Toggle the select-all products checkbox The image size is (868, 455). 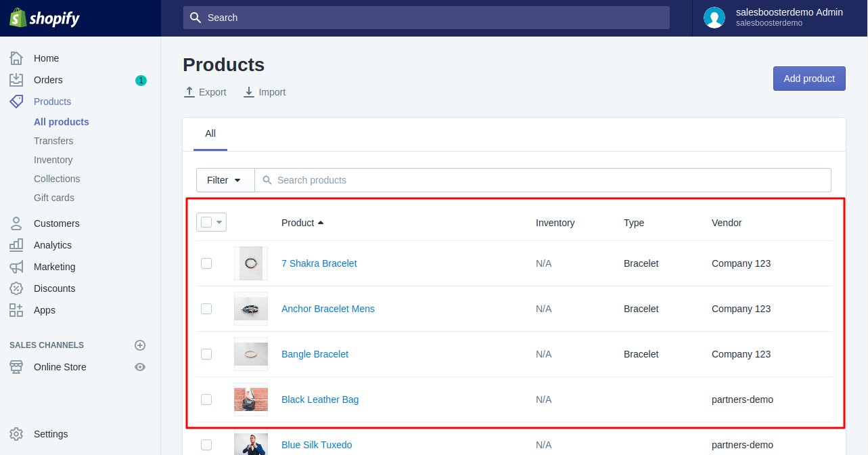point(206,222)
